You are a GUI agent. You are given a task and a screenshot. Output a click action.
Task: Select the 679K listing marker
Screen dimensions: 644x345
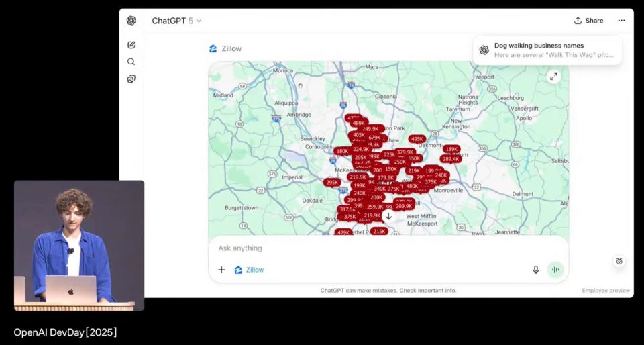(374, 138)
